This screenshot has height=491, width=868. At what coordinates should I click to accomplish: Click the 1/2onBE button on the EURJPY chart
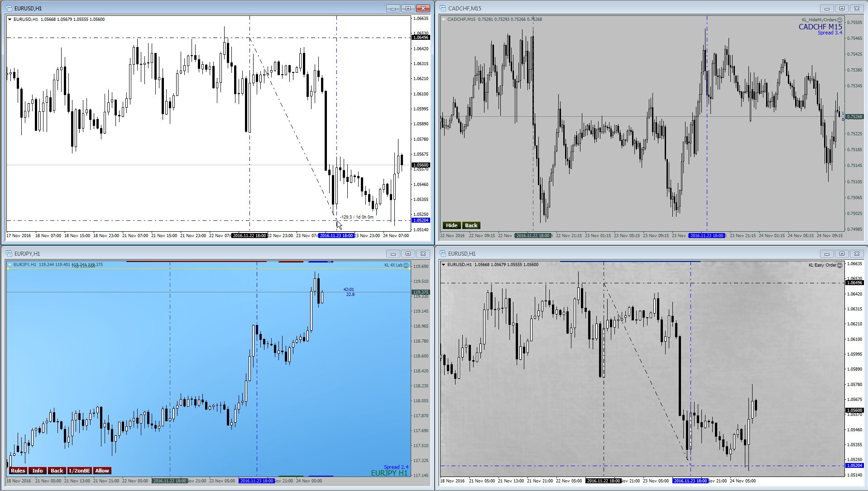click(x=79, y=471)
